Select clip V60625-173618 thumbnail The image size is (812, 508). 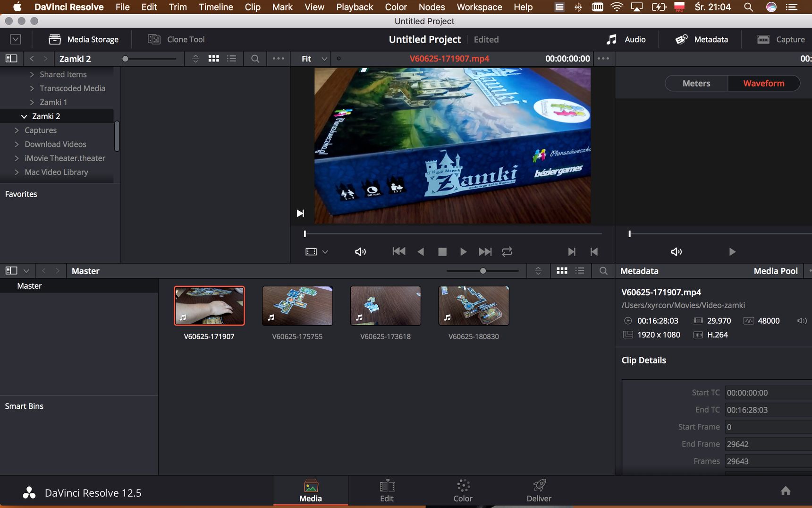(386, 306)
